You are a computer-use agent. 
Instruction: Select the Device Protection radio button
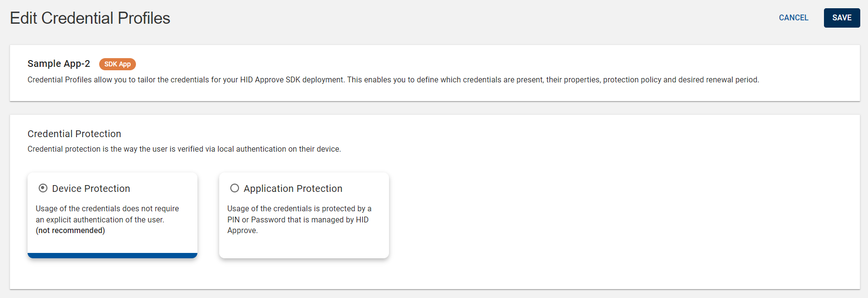coord(43,188)
